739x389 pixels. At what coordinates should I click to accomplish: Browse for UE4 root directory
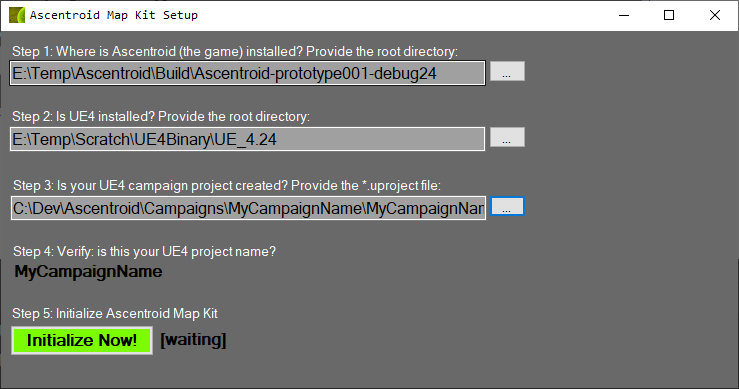pyautogui.click(x=507, y=137)
